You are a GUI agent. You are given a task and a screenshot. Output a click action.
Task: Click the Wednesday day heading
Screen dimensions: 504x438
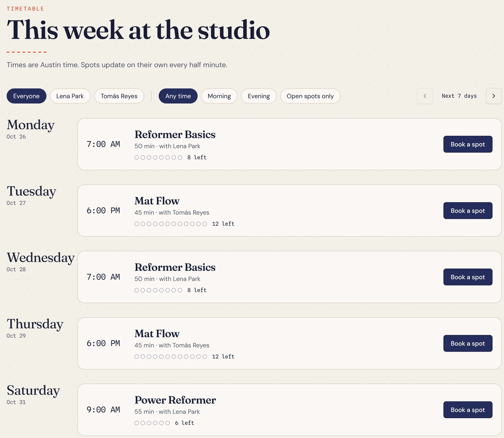point(41,258)
